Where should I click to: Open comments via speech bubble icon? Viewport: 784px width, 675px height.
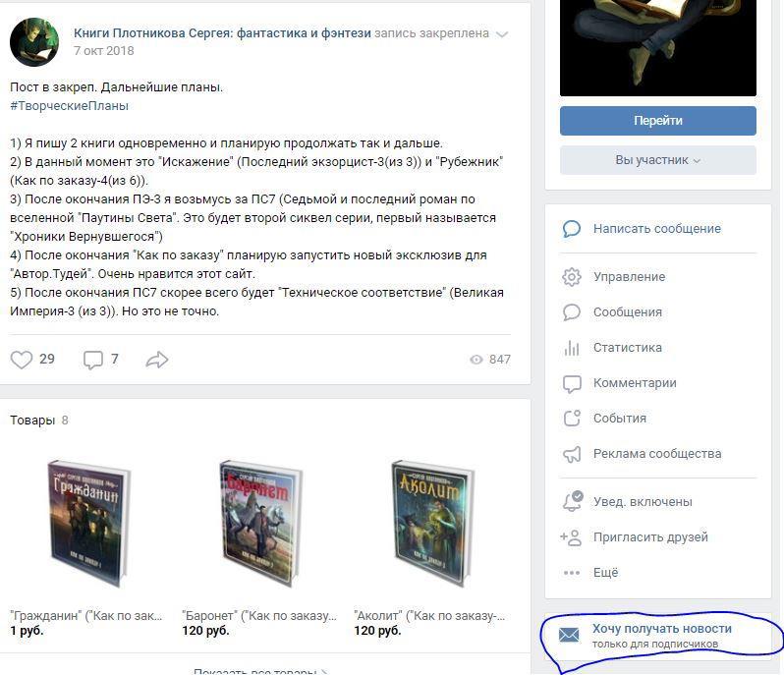pyautogui.click(x=93, y=360)
